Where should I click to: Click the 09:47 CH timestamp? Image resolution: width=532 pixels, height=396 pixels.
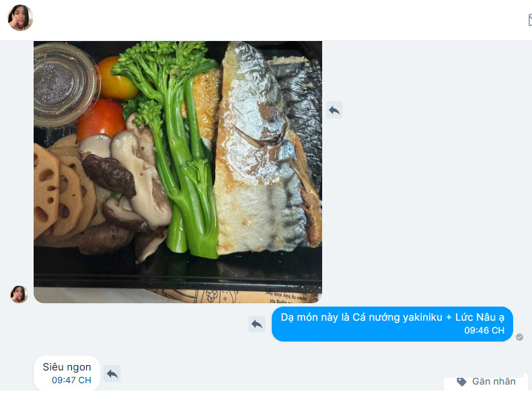(x=71, y=380)
